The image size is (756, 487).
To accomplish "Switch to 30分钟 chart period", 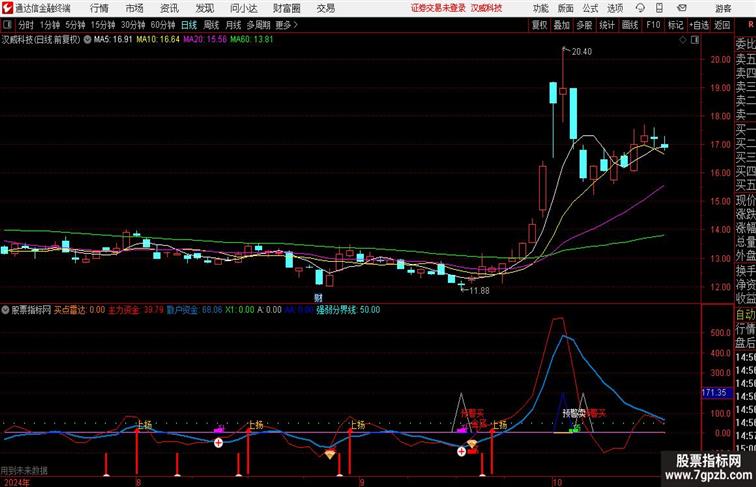I will [x=133, y=25].
